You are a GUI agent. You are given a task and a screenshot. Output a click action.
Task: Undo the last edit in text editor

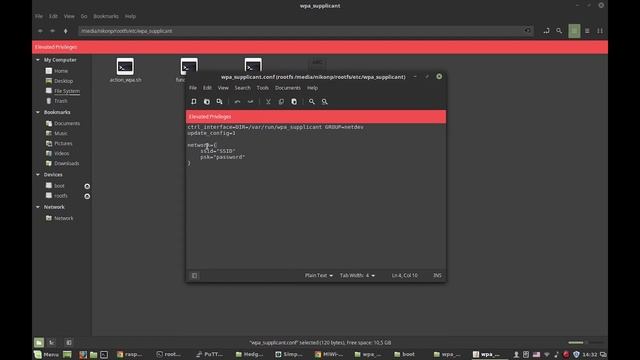(x=237, y=102)
